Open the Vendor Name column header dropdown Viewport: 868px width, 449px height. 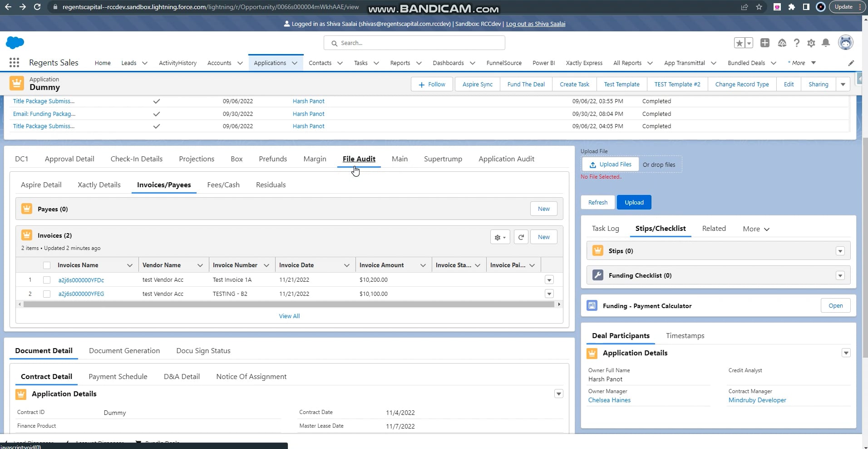pos(200,265)
